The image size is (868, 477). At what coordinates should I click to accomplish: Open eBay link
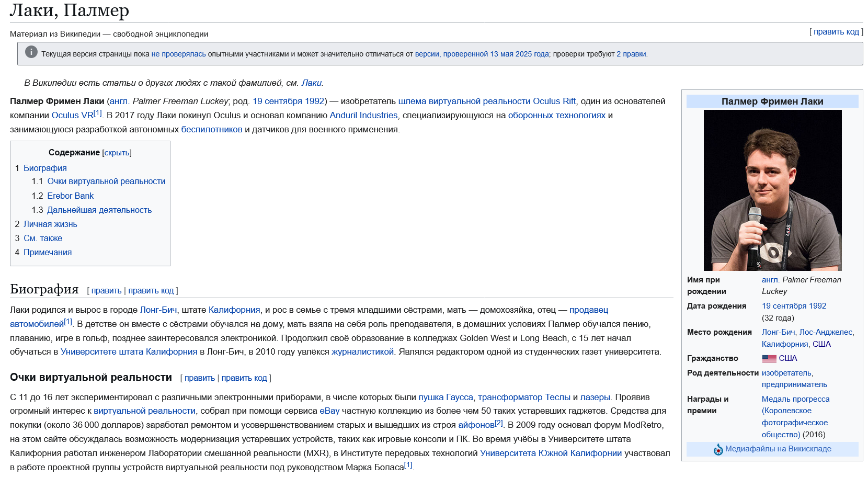pos(329,411)
